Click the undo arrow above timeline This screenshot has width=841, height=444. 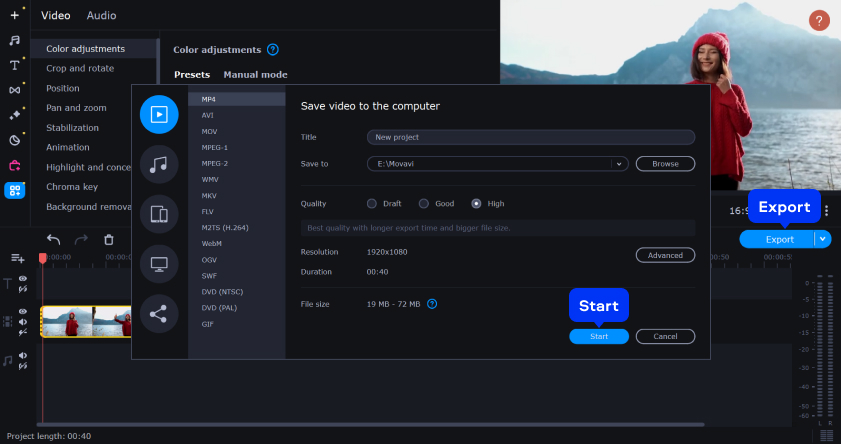[54, 240]
